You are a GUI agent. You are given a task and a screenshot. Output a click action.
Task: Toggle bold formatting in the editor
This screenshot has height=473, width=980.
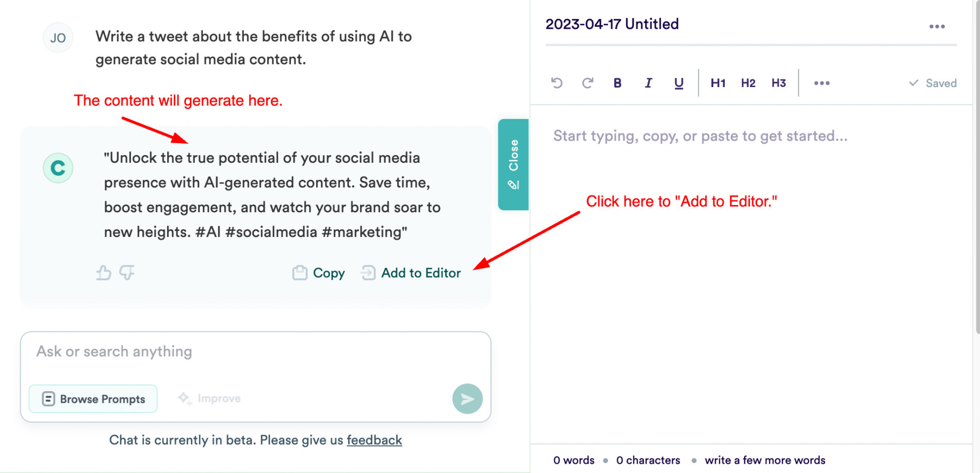[x=617, y=83]
